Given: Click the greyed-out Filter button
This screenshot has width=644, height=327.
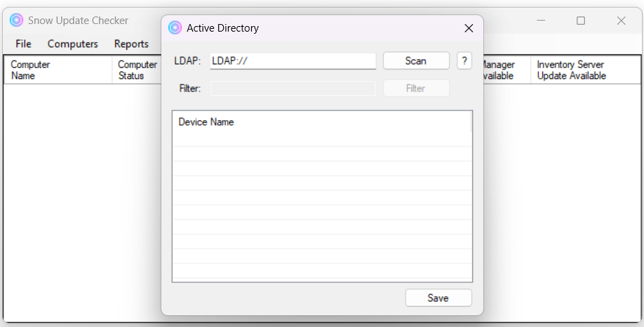Looking at the screenshot, I should coord(415,88).
